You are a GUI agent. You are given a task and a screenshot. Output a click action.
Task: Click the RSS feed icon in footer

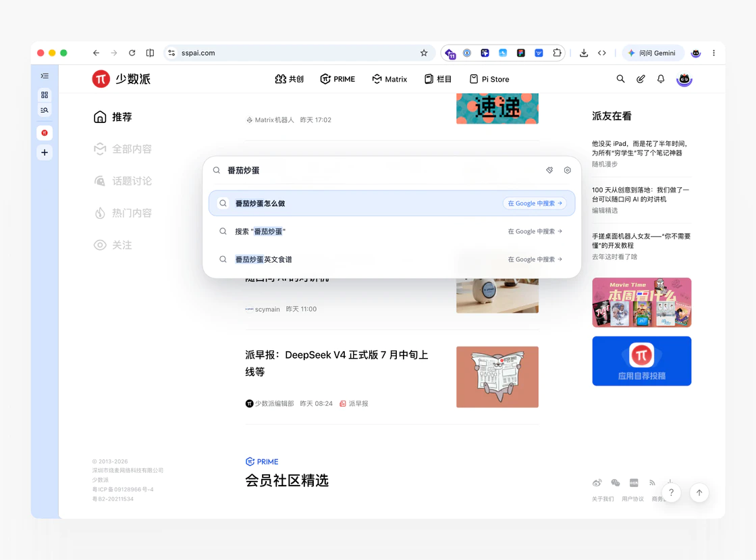pos(652,483)
